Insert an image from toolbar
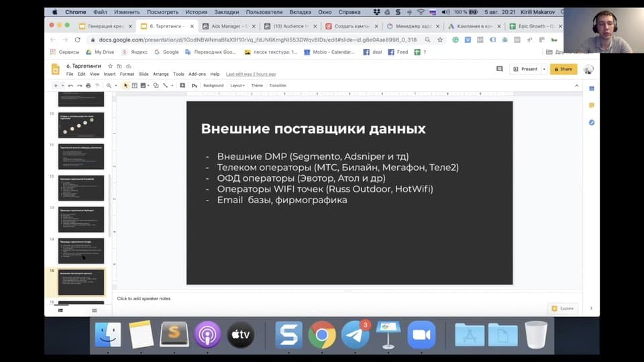The image size is (644, 362). 143,85
